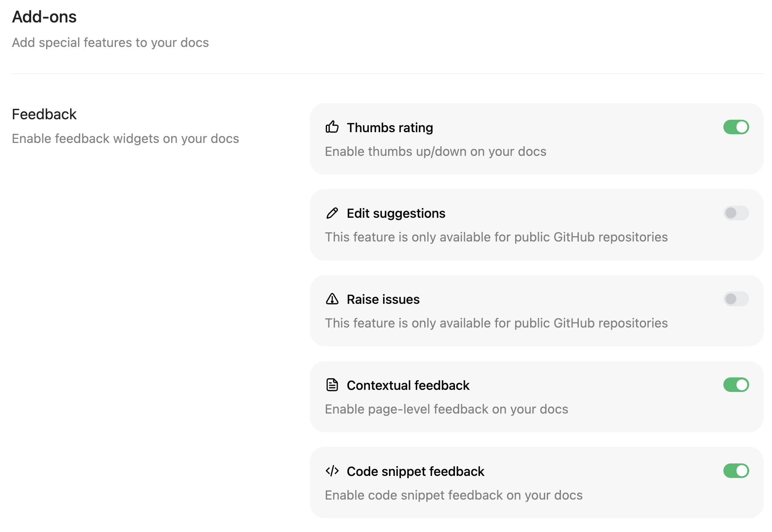The width and height of the screenshot is (772, 532).
Task: Click the Edit suggestions label text
Action: 396,213
